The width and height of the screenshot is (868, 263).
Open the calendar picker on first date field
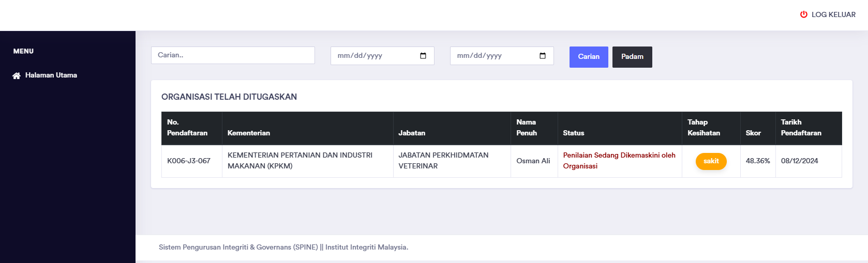click(423, 56)
